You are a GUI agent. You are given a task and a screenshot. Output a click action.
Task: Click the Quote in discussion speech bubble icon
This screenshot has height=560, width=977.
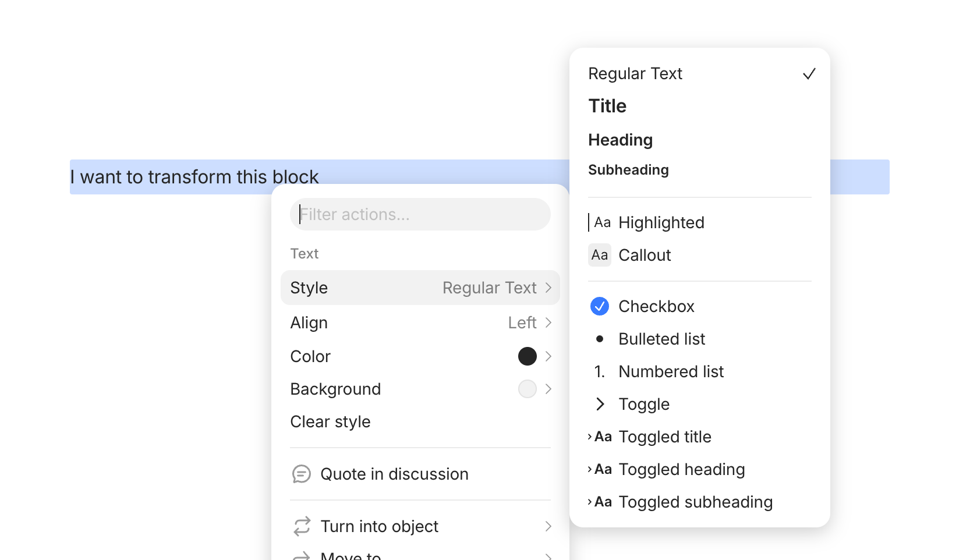click(x=302, y=474)
